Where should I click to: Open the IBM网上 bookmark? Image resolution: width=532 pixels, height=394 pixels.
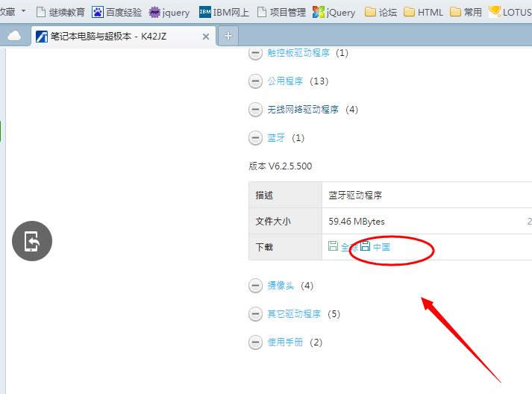[x=224, y=12]
